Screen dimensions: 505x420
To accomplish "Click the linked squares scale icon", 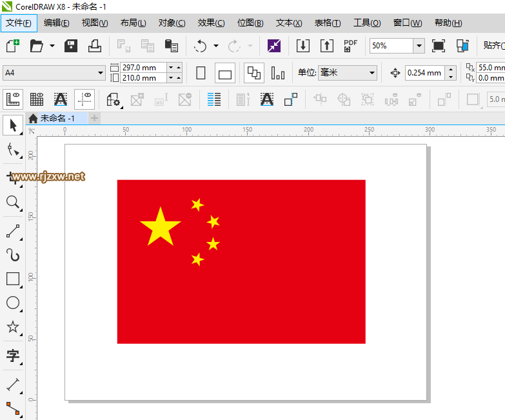I will point(291,99).
